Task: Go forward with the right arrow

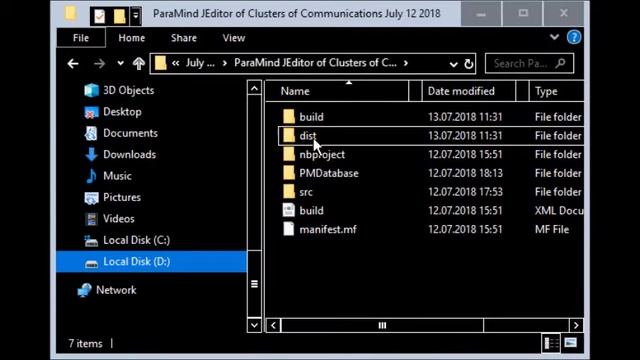Action: tap(99, 63)
